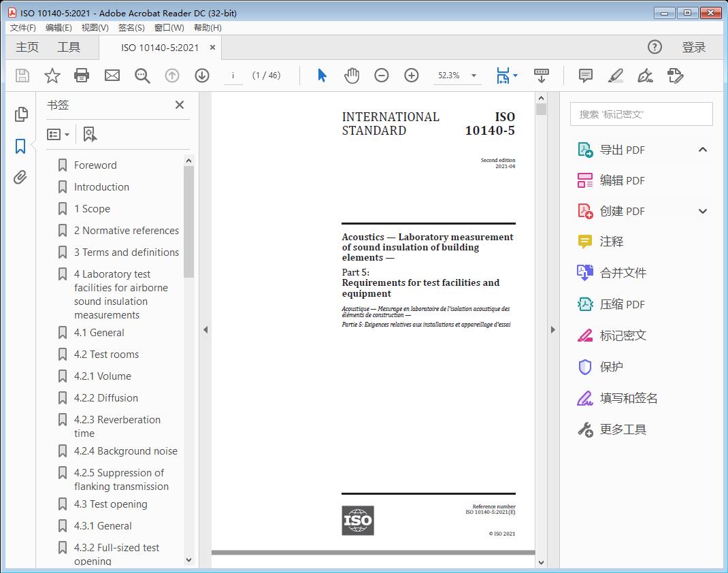Jump to 2 Normative references bookmark

coord(127,230)
